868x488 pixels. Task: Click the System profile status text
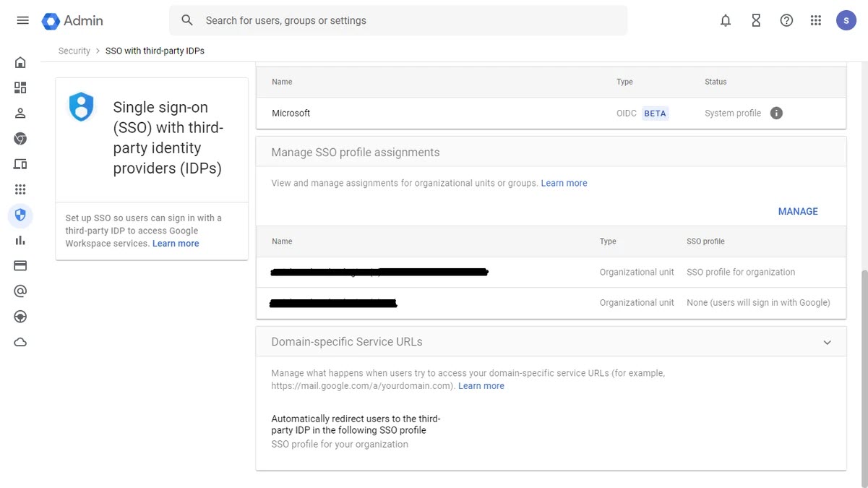(733, 113)
